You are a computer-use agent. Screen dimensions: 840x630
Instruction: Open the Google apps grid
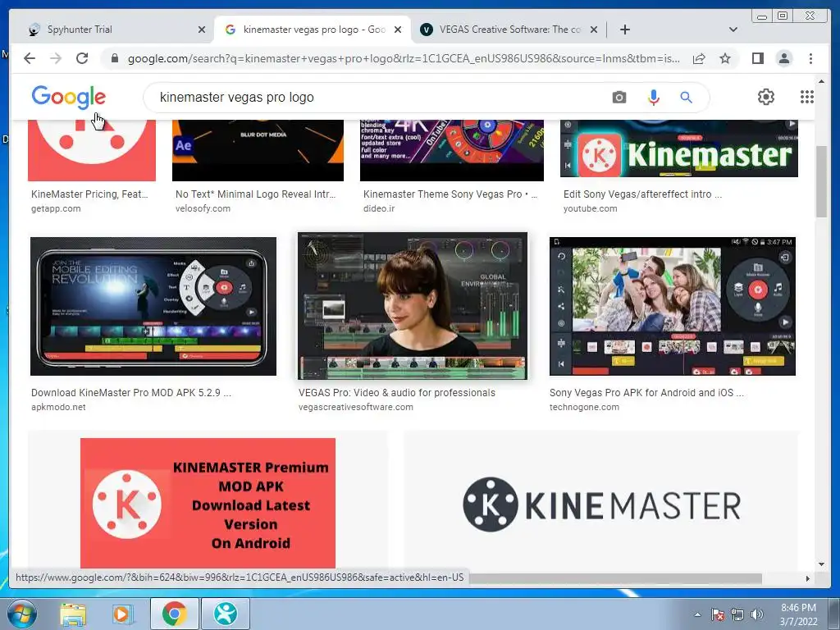[807, 97]
